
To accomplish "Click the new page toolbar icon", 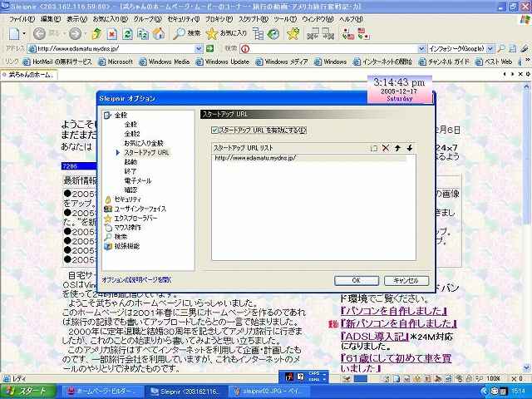I will pos(14,33).
